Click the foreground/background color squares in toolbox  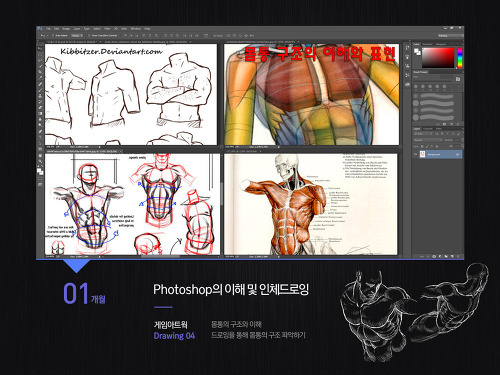tap(40, 171)
